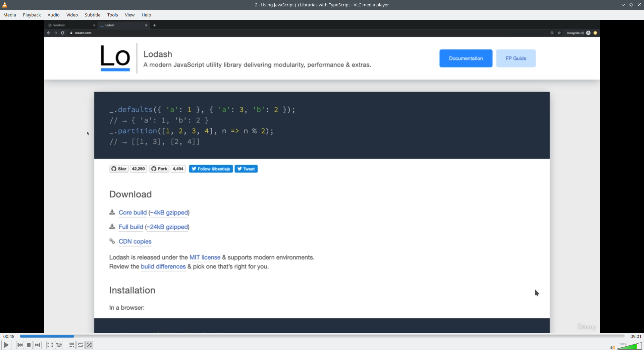The image size is (644, 350).
Task: Click the browser reload icon in video
Action: tap(63, 33)
